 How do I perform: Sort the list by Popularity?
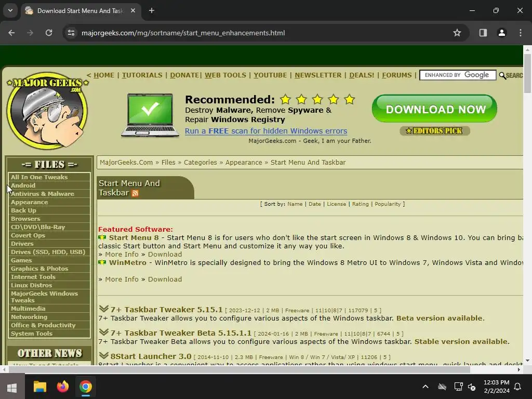click(x=388, y=204)
